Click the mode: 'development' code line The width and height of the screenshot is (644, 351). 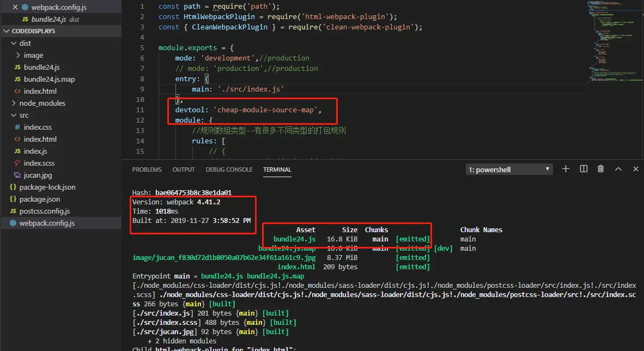point(242,58)
